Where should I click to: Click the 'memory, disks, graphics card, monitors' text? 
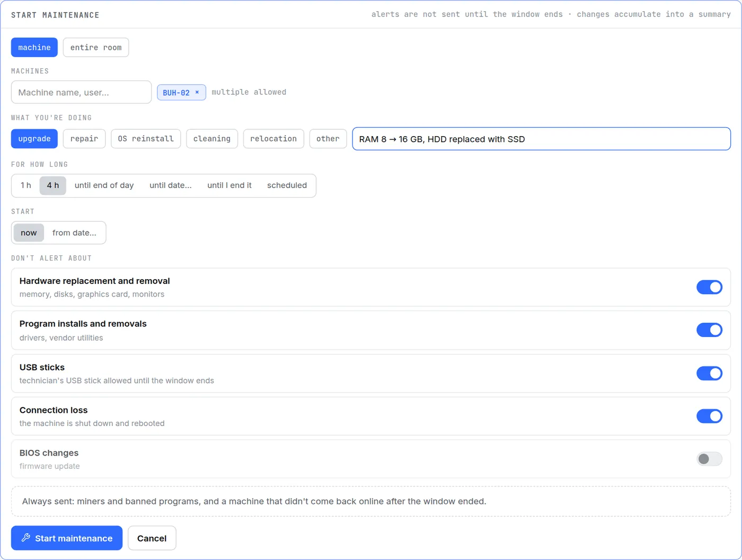point(92,295)
